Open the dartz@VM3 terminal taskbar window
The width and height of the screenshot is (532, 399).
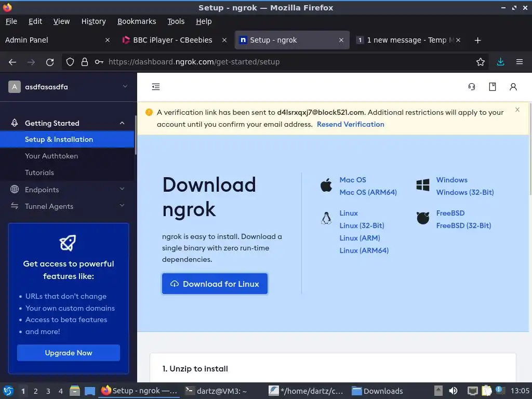point(216,391)
